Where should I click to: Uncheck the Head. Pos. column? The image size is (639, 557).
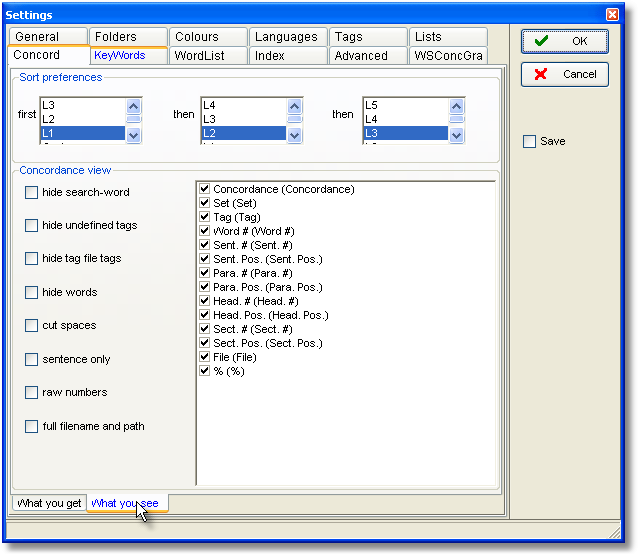(x=205, y=315)
